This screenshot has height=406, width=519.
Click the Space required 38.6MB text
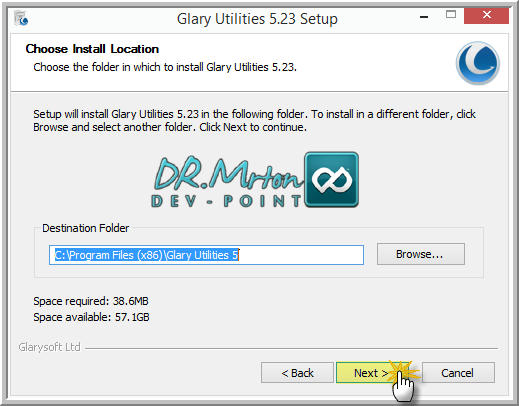91,301
